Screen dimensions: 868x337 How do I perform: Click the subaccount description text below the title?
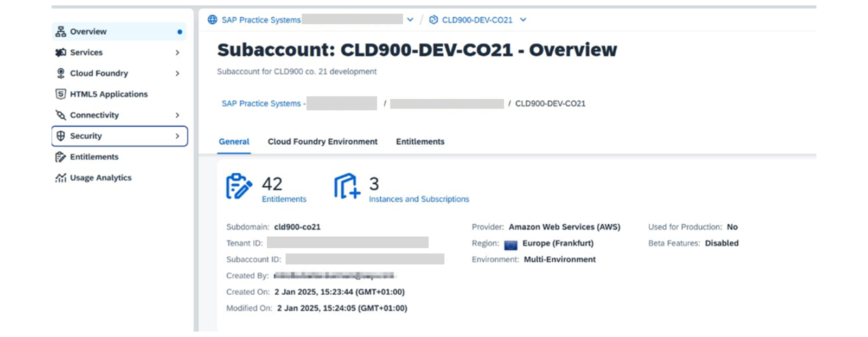[297, 72]
